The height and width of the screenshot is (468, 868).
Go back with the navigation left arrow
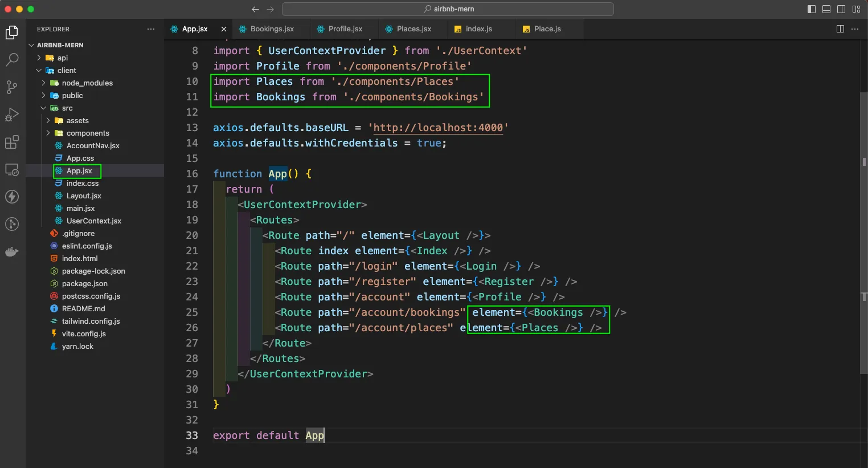coord(255,9)
